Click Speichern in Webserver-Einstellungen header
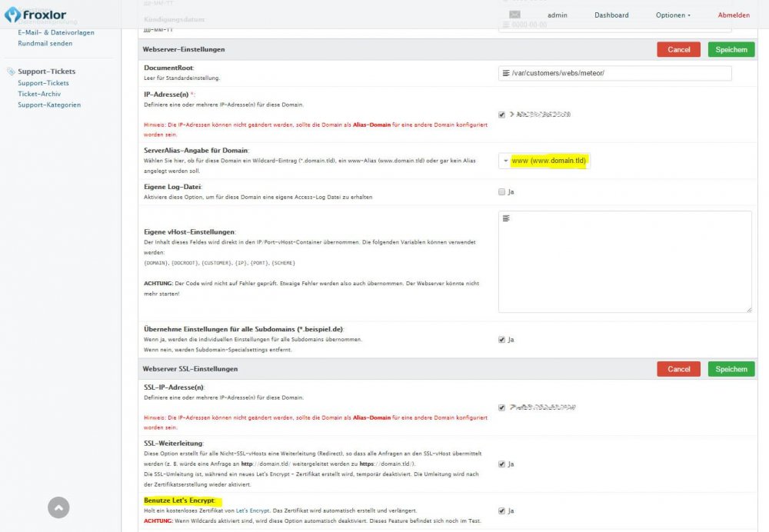 (x=731, y=49)
